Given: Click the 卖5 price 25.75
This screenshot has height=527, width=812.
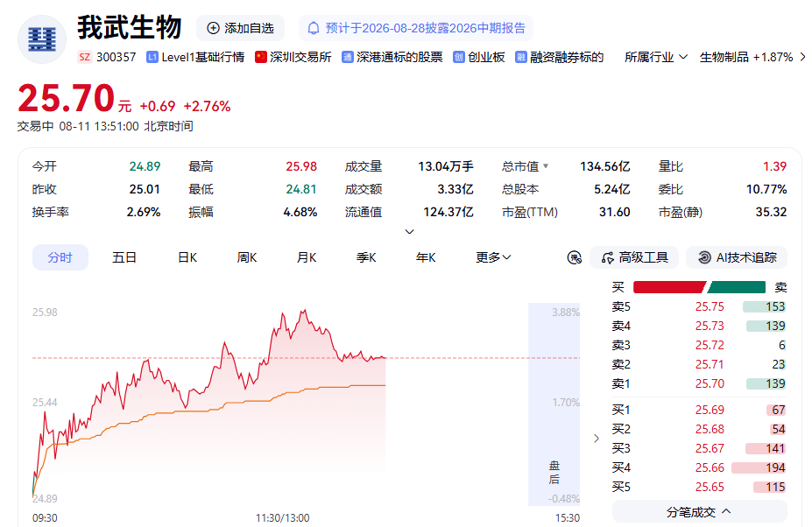Looking at the screenshot, I should click(710, 306).
